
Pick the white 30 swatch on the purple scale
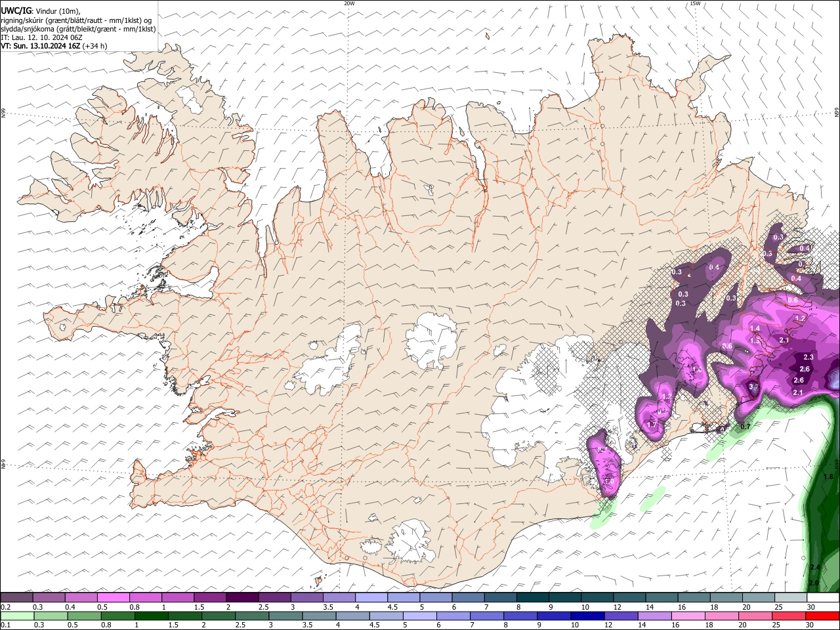coord(823,597)
